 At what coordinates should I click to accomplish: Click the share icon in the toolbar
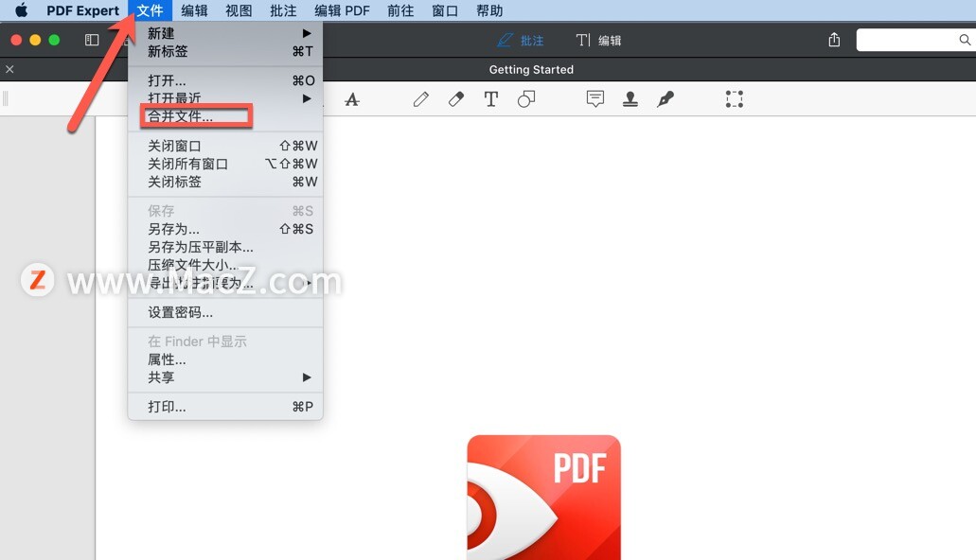coord(834,40)
